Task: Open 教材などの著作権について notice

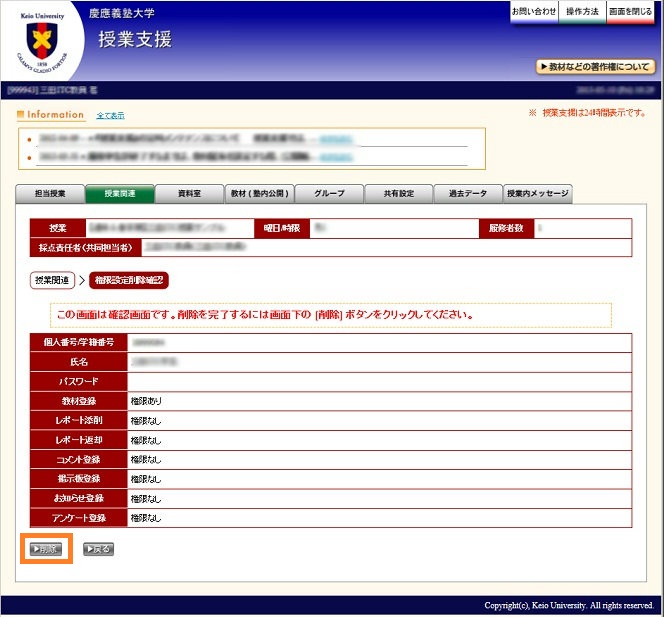Action: click(595, 67)
